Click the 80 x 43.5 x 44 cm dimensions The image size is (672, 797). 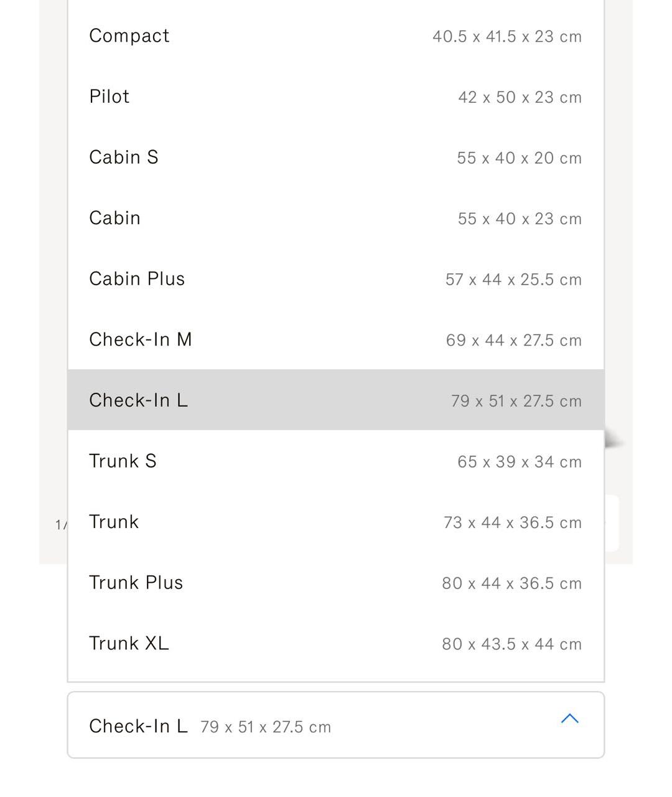pyautogui.click(x=511, y=644)
